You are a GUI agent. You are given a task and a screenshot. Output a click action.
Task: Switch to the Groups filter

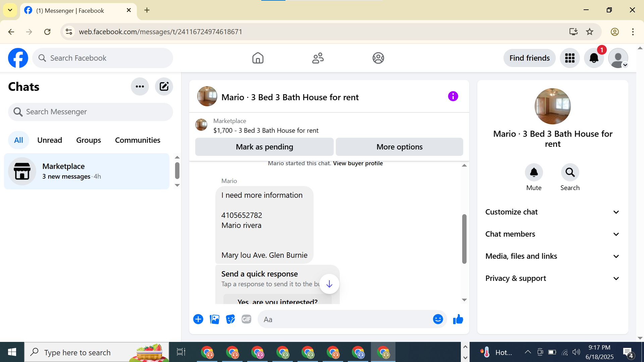pos(89,140)
